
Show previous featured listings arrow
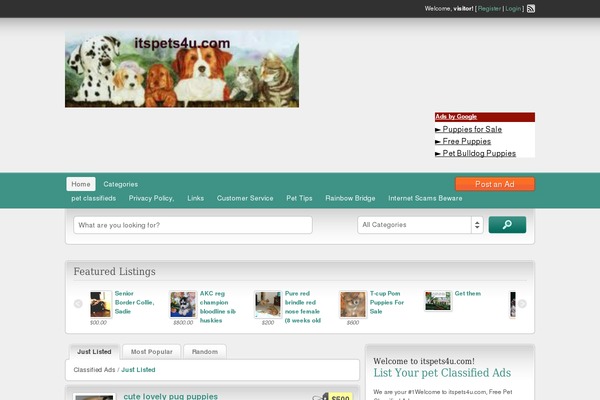(78, 304)
